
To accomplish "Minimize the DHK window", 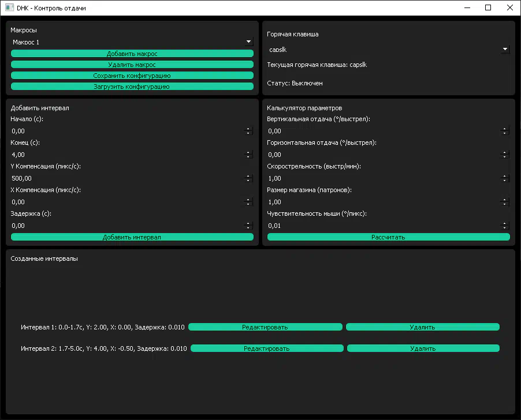I will [467, 7].
